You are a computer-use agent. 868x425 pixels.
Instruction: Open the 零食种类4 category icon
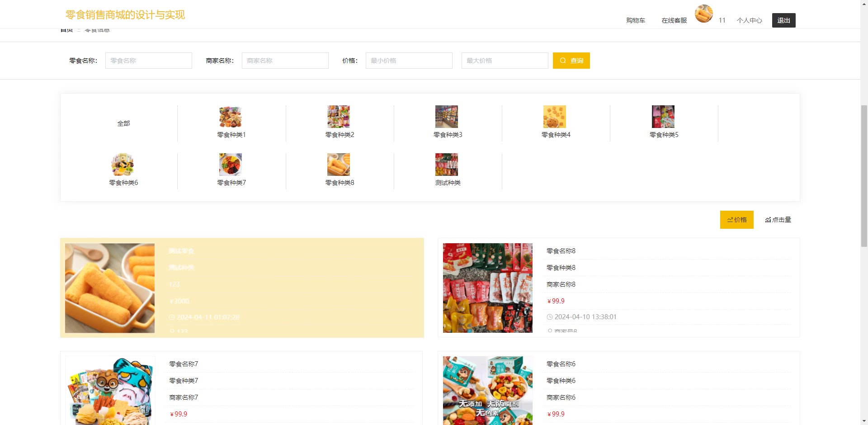pyautogui.click(x=555, y=117)
